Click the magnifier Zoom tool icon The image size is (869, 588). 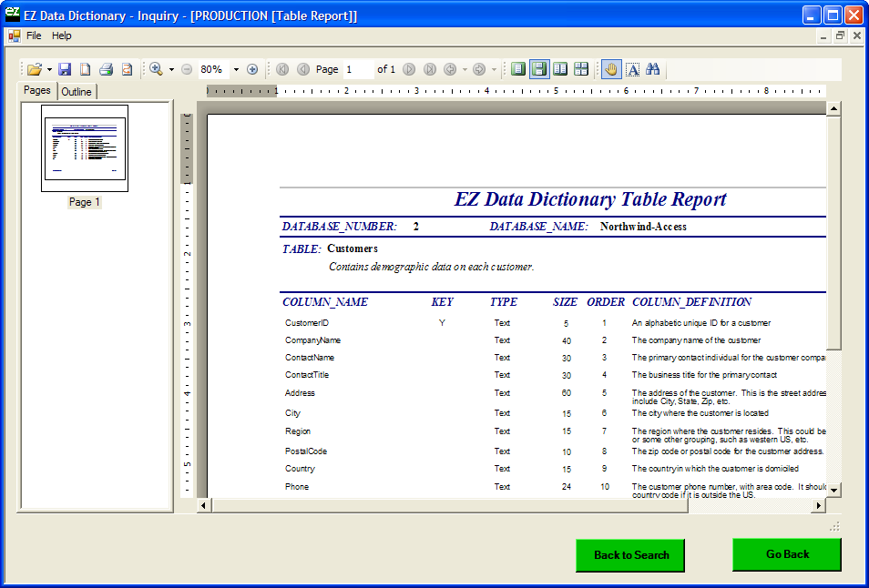[x=156, y=69]
